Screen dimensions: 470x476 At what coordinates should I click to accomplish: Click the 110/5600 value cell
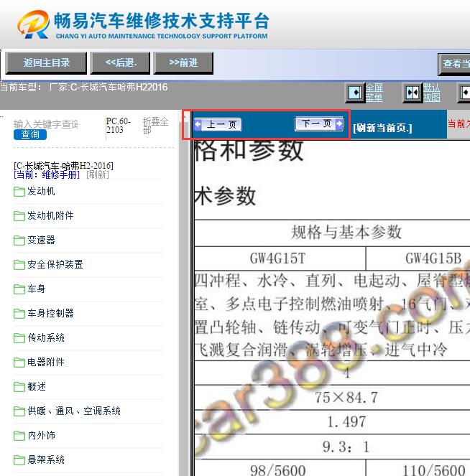tap(418, 468)
